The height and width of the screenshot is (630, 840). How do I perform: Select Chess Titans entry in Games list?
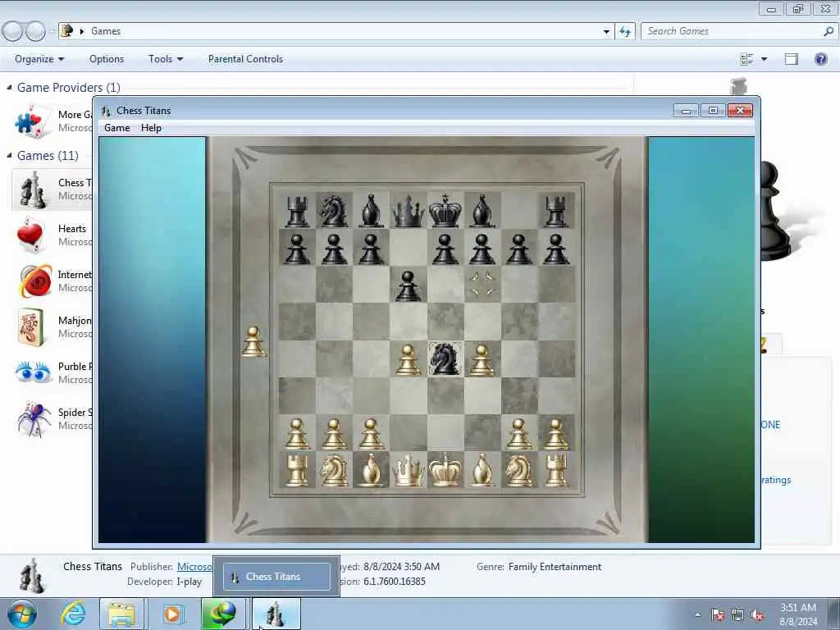(52, 189)
